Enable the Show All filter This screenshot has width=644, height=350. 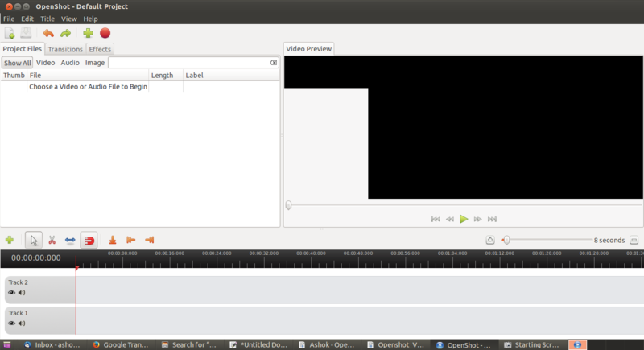pyautogui.click(x=17, y=63)
